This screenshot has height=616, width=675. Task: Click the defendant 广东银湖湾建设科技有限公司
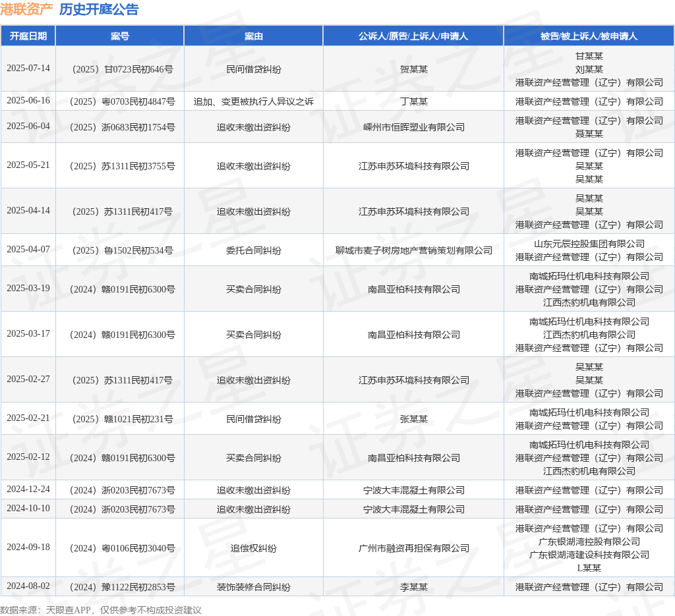[589, 555]
